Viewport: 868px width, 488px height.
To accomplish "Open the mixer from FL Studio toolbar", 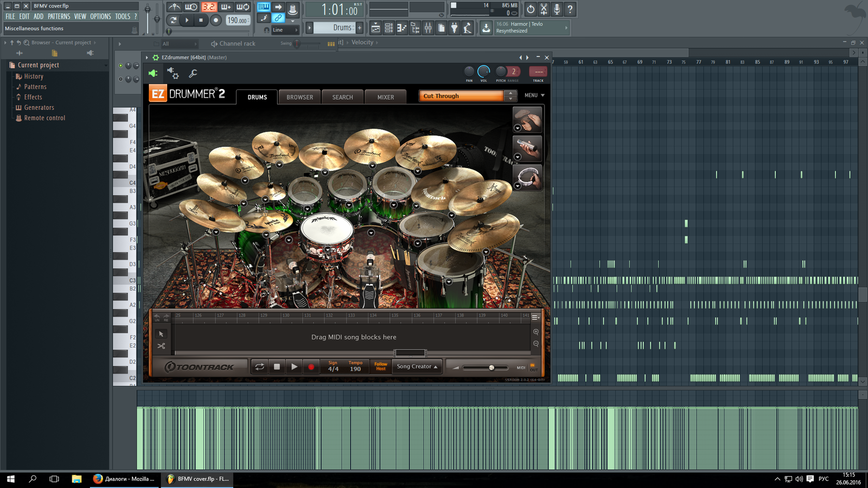I will 428,28.
